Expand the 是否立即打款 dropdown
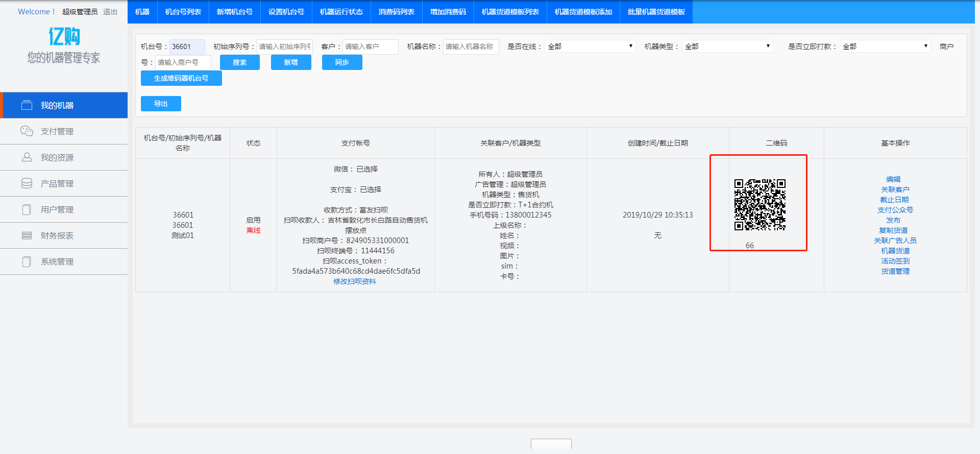980x454 pixels. [885, 46]
